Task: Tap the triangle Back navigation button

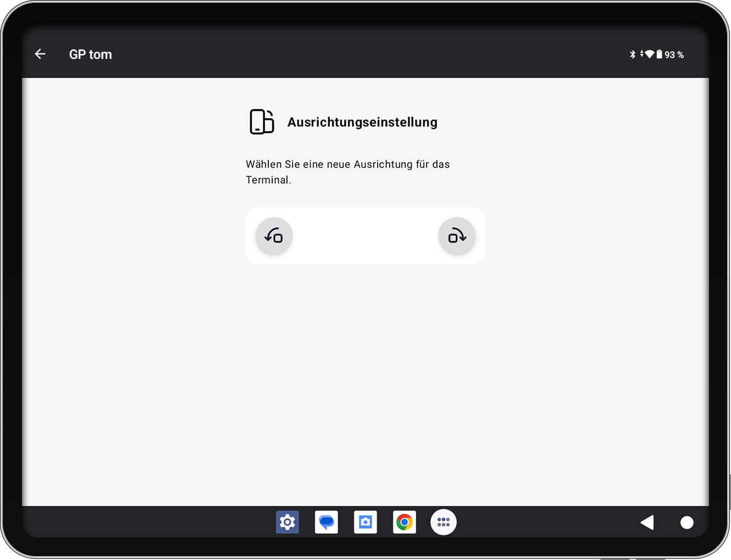Action: [x=648, y=522]
